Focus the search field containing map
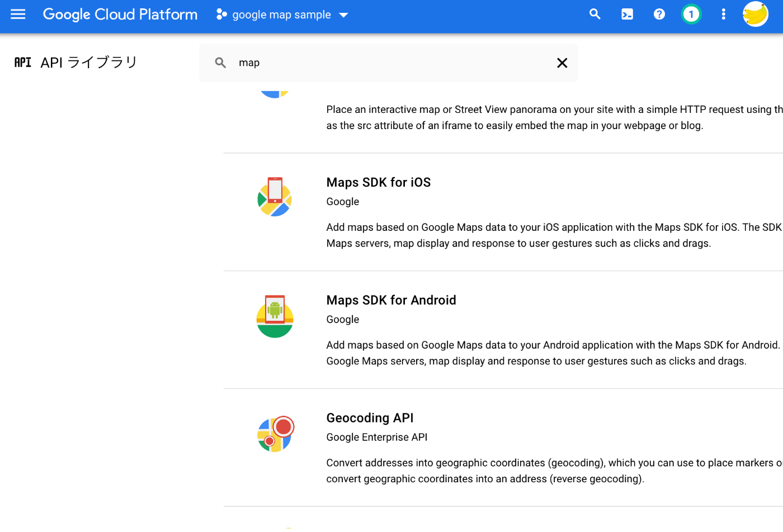 (x=388, y=63)
